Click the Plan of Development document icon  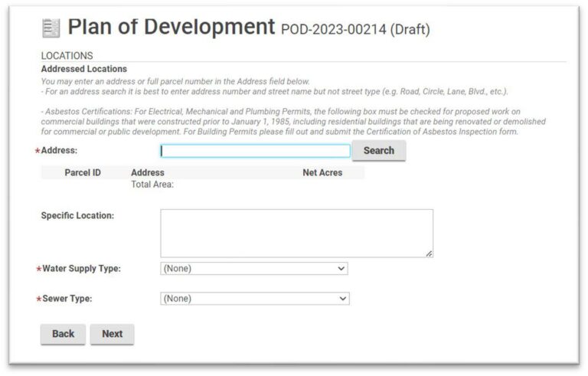[x=51, y=28]
